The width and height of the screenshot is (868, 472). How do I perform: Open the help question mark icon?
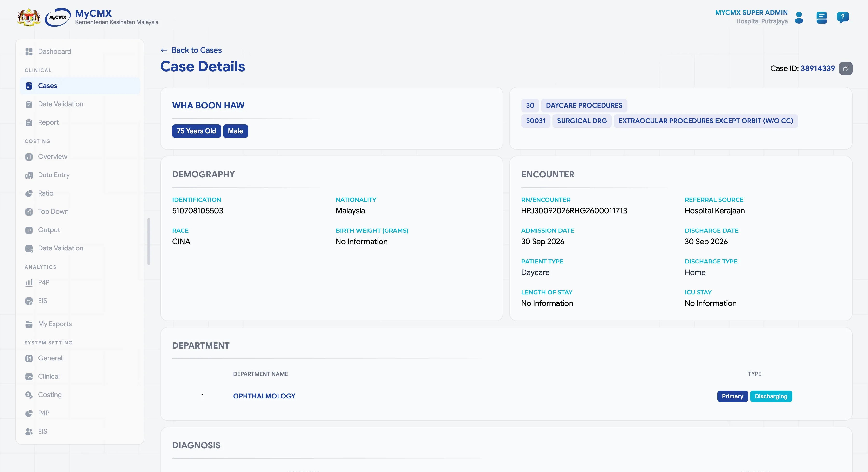[x=843, y=17]
